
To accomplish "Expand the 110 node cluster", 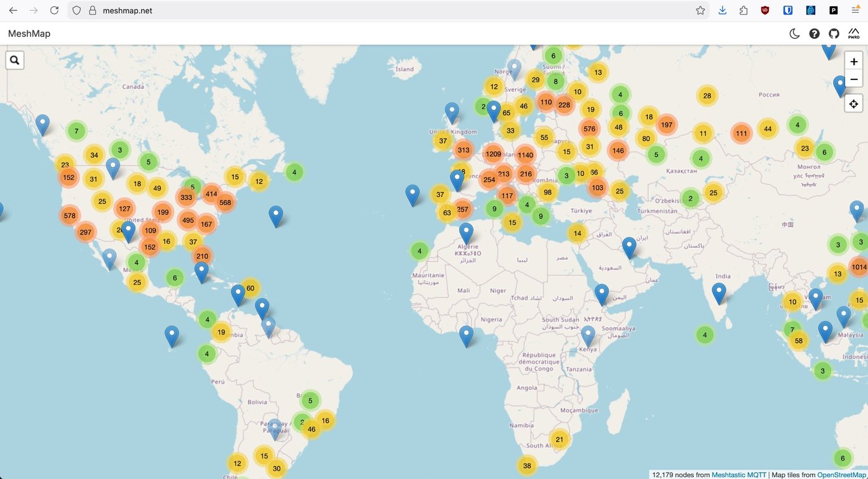I will tap(545, 102).
